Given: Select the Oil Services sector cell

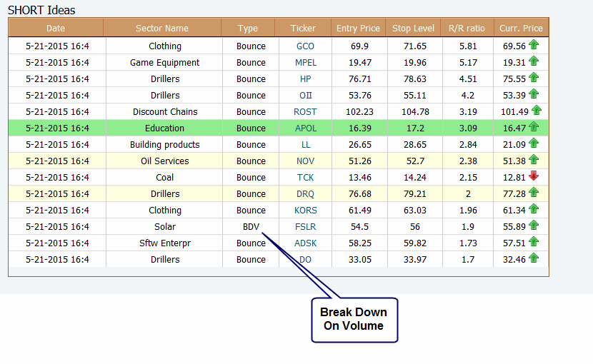Looking at the screenshot, I should 164,161.
